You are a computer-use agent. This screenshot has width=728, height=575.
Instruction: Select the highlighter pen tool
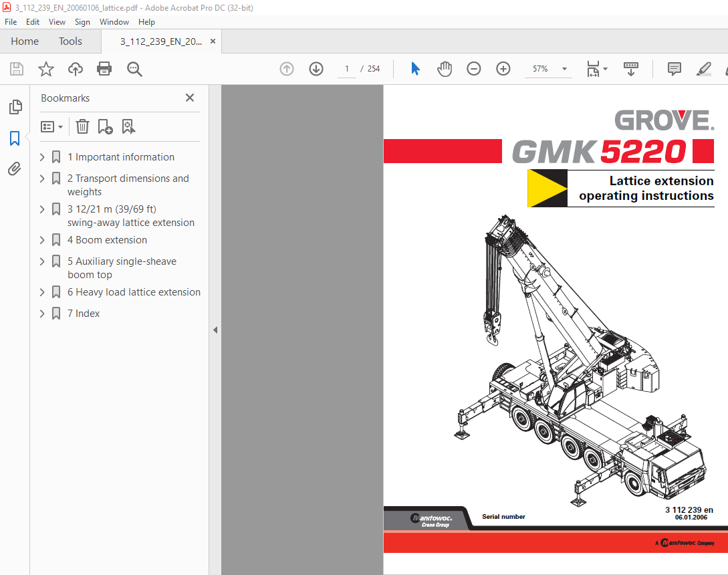click(704, 69)
